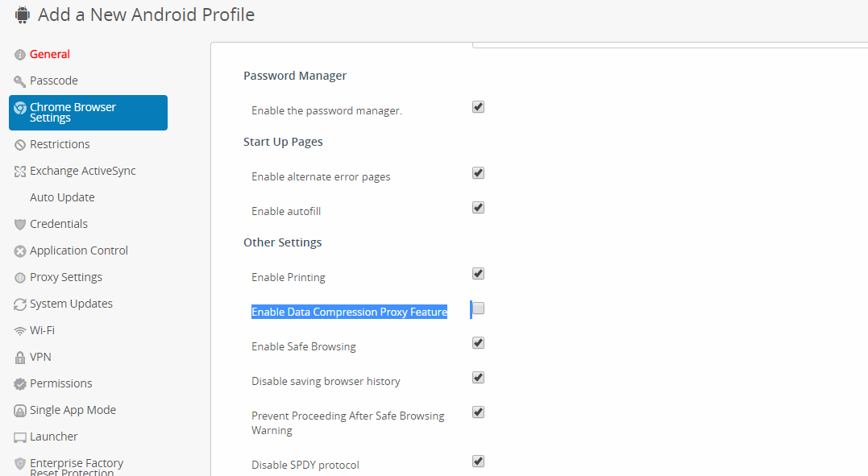Open Restrictions via its prohibition icon
Viewport: 868px width, 476px height.
19,144
